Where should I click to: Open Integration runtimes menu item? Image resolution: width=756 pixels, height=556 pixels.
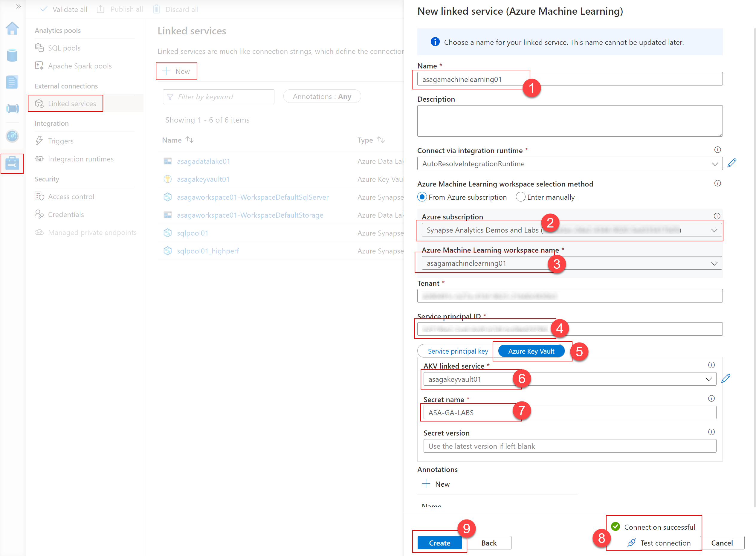[74, 159]
